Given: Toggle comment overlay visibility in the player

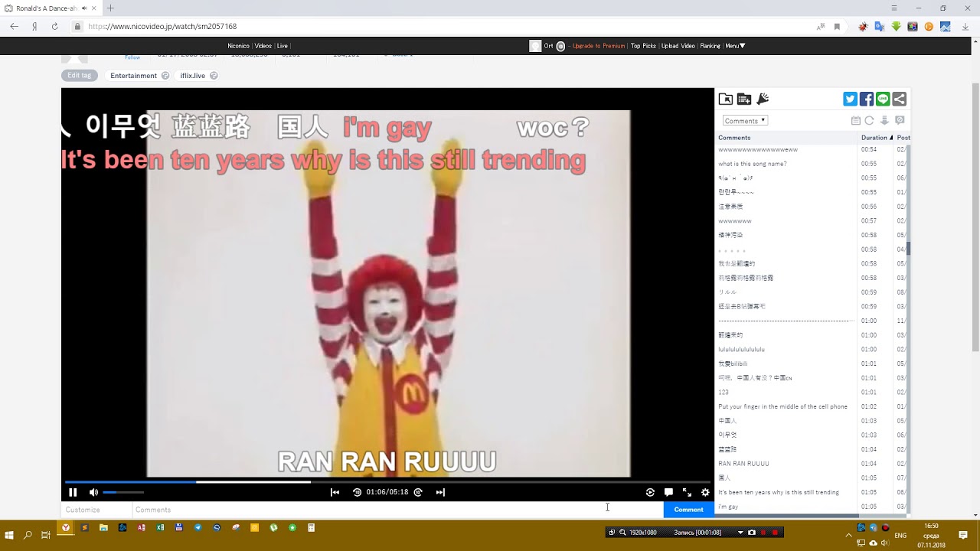Looking at the screenshot, I should pos(668,492).
